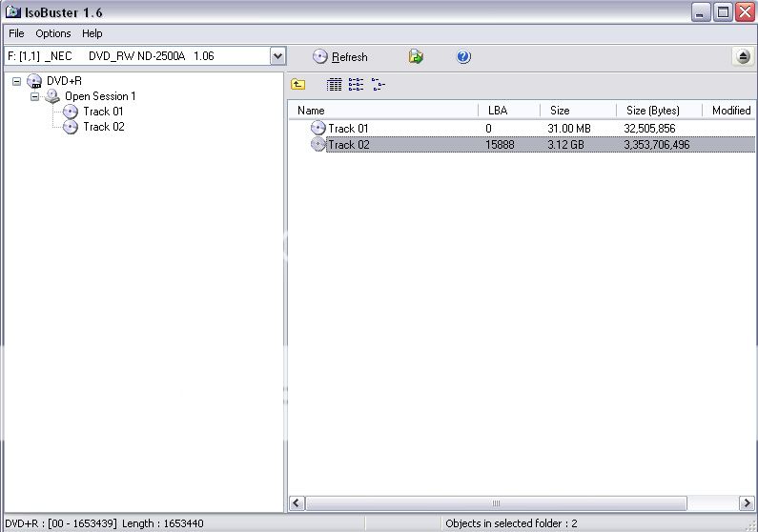Close the IsoBuster window
This screenshot has width=758, height=532.
(x=746, y=12)
